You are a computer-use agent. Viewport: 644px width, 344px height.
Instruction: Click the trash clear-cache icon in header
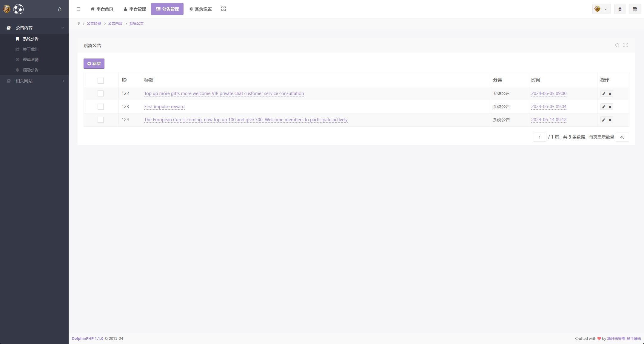[x=620, y=9]
